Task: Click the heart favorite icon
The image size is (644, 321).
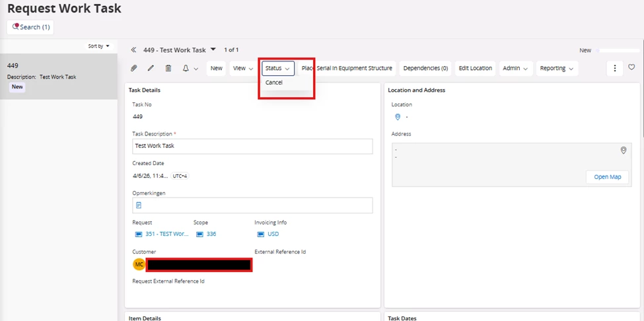Action: (x=631, y=67)
